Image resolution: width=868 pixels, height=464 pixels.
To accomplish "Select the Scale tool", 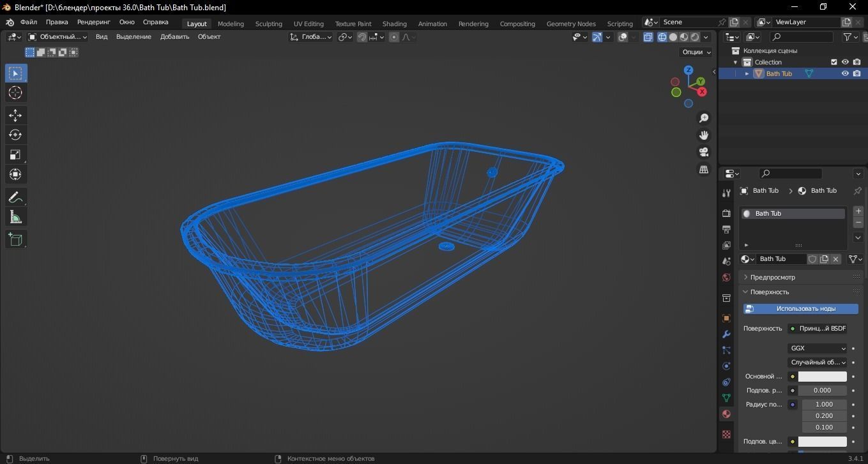I will [16, 155].
